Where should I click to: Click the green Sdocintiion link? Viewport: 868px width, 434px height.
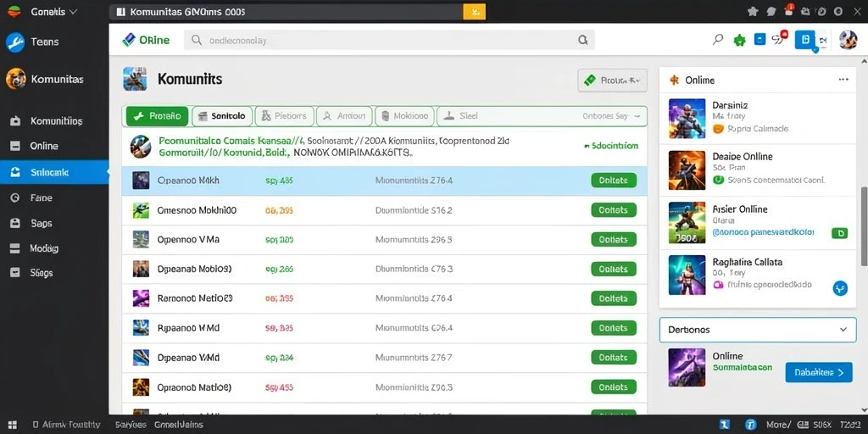pyautogui.click(x=611, y=146)
